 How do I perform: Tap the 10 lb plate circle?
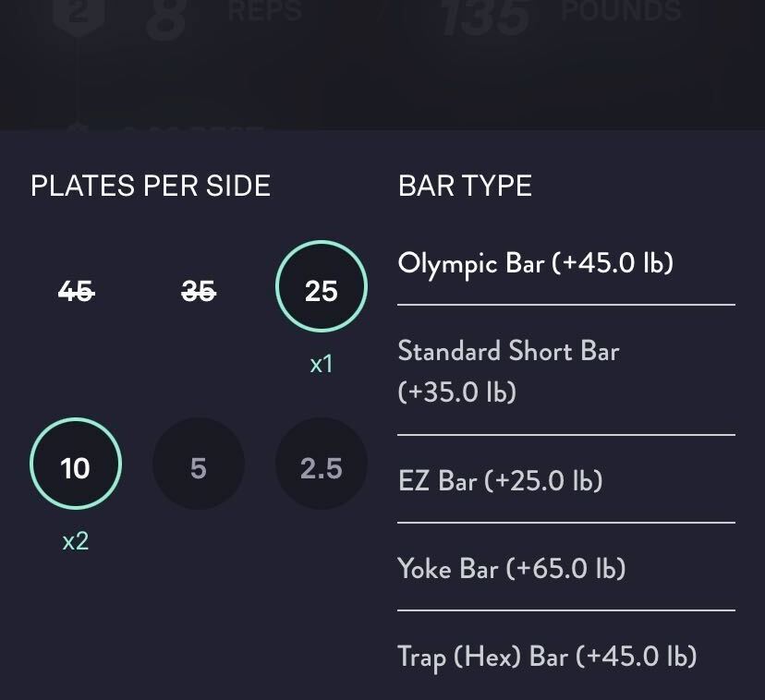[76, 468]
